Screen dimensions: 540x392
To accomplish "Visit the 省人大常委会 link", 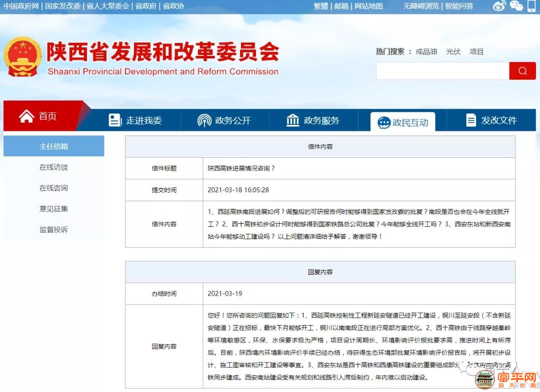I will (x=108, y=6).
